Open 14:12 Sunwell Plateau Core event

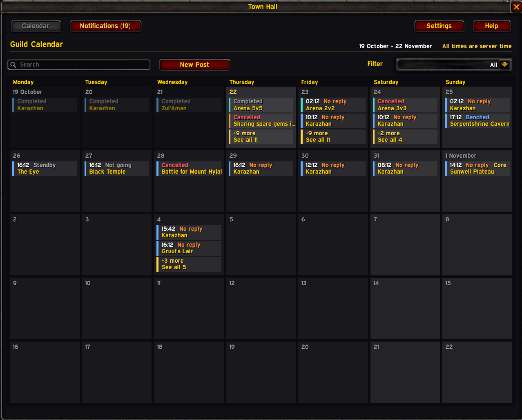(477, 169)
